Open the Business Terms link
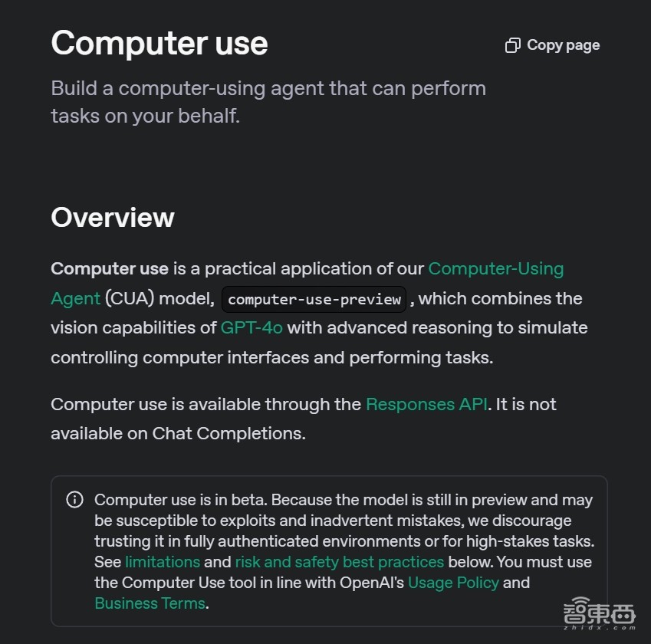 (150, 603)
